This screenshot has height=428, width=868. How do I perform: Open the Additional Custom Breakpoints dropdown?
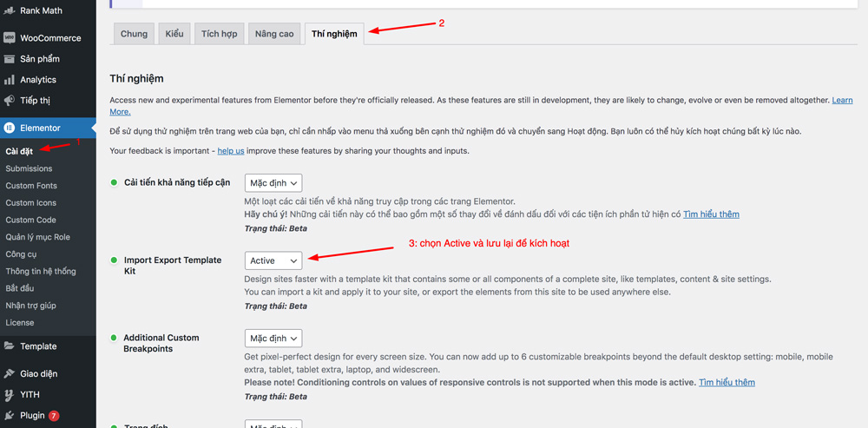coord(273,338)
